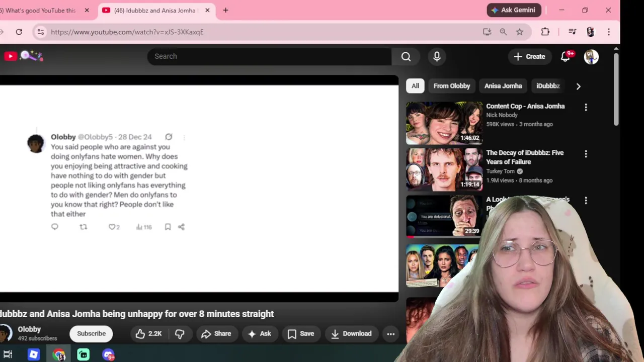Click Decay of iDubbbz thumbnail 1:19:14
The height and width of the screenshot is (362, 644).
click(444, 170)
